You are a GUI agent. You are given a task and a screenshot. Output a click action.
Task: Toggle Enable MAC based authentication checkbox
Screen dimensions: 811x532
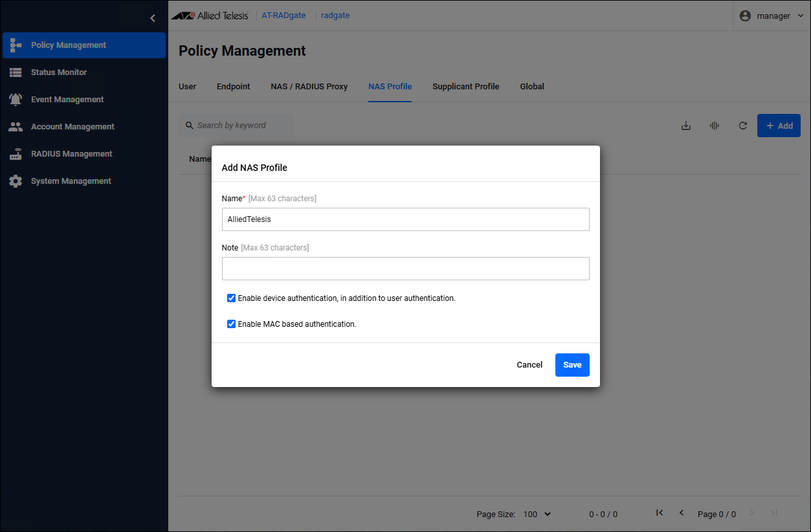(x=231, y=324)
